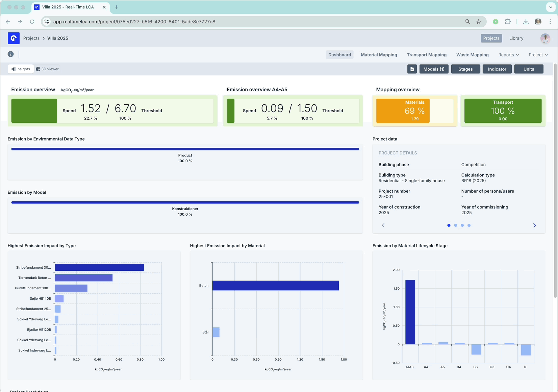Switch to the Insights view
The image size is (558, 392).
click(x=21, y=69)
